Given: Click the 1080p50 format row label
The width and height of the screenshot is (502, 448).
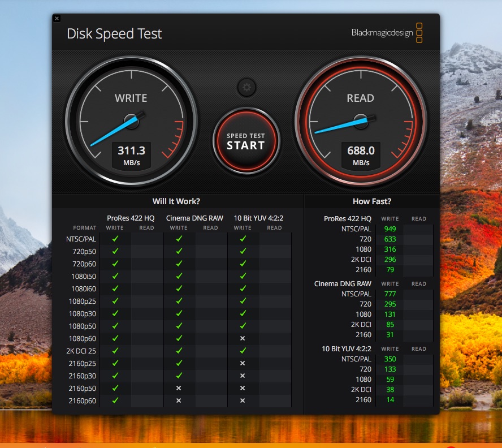Looking at the screenshot, I should (x=83, y=326).
